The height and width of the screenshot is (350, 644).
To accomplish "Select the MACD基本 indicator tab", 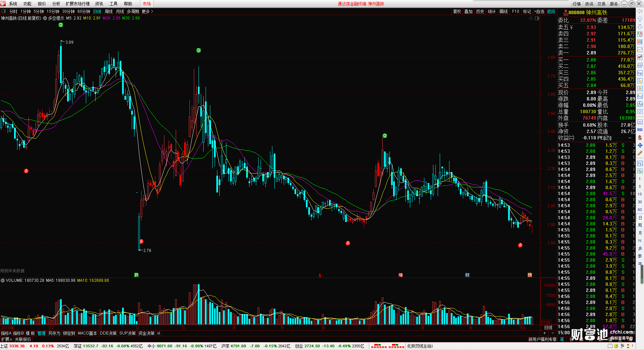I will pos(87,333).
